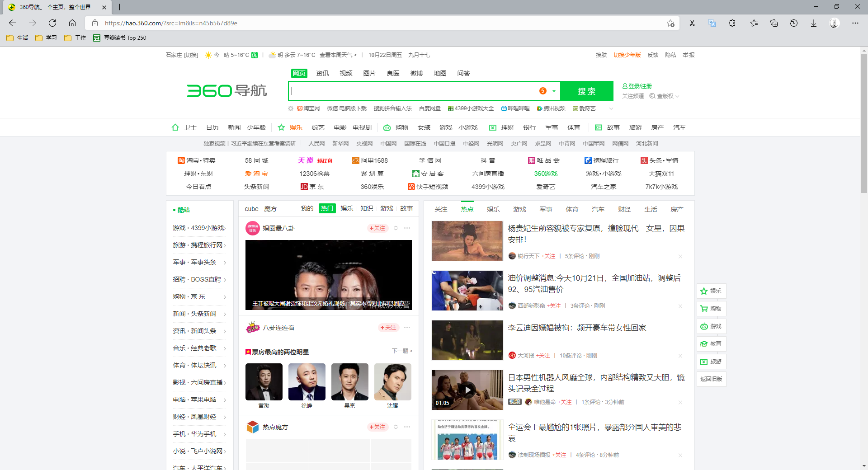
Task: Open browser downloads icon
Action: pyautogui.click(x=814, y=23)
